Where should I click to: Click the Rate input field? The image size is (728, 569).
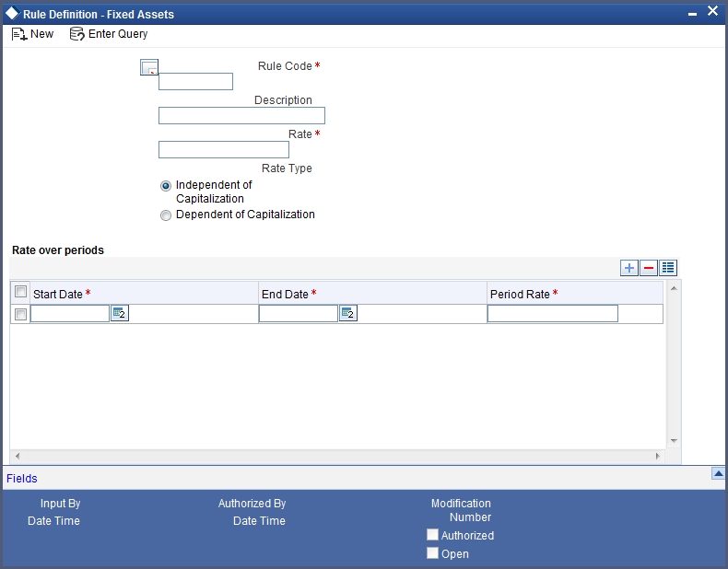[224, 150]
